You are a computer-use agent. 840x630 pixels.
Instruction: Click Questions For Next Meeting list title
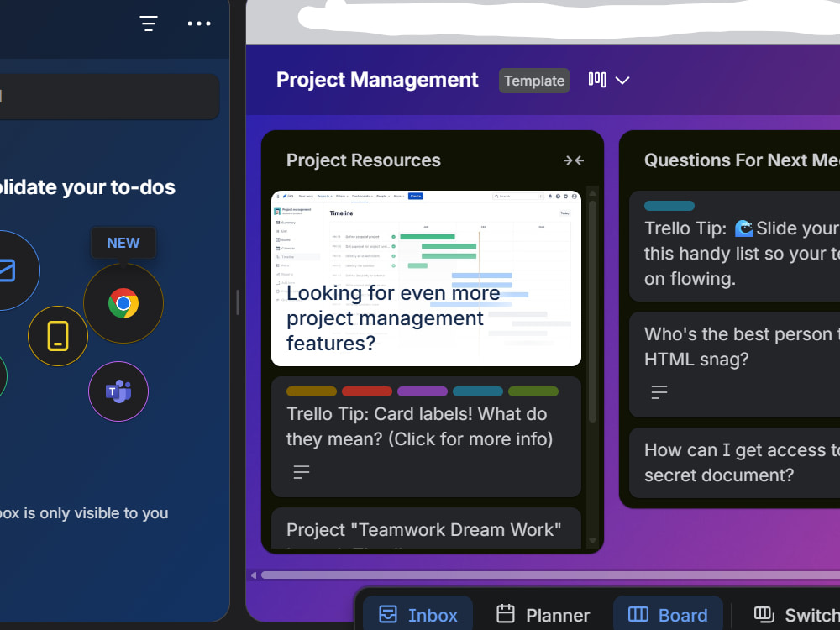pos(742,160)
